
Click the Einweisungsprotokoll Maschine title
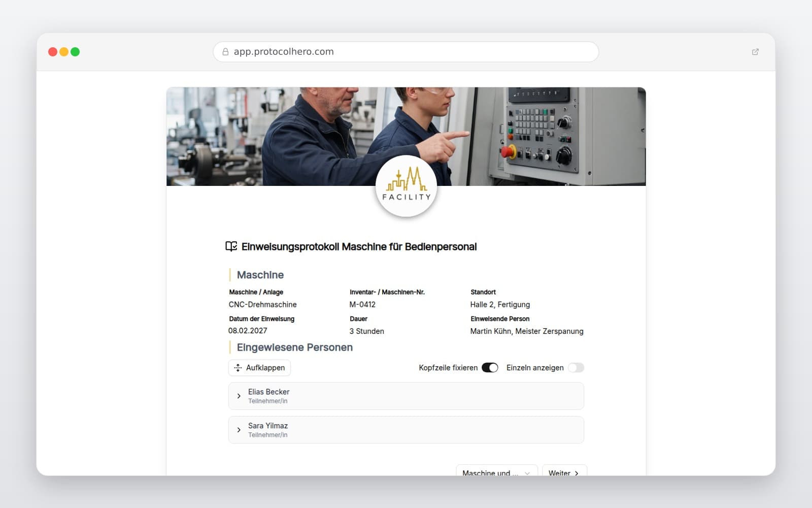point(359,247)
